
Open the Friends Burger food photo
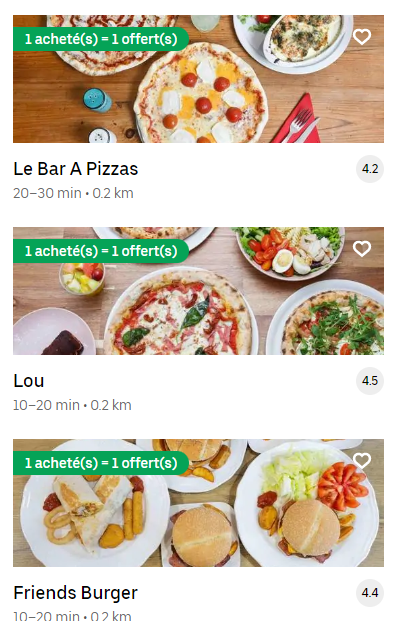point(198,503)
